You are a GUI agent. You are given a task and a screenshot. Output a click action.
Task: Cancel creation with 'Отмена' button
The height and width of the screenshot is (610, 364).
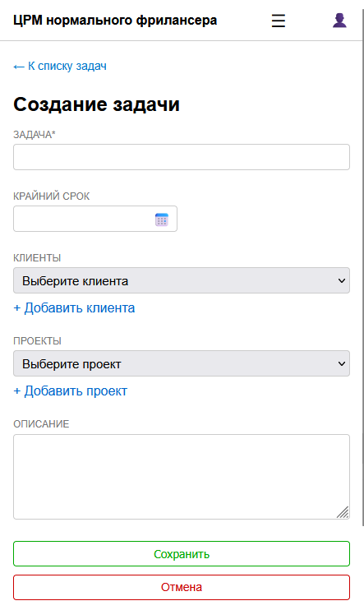coord(182,588)
